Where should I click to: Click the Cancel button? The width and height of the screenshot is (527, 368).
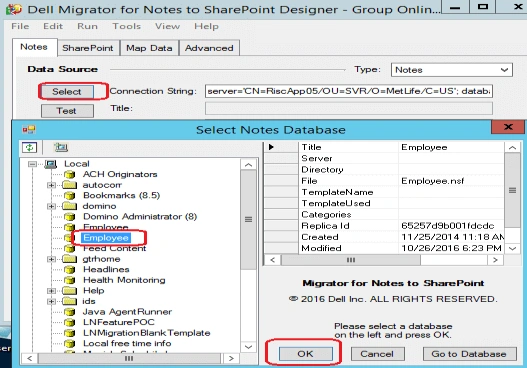[377, 354]
